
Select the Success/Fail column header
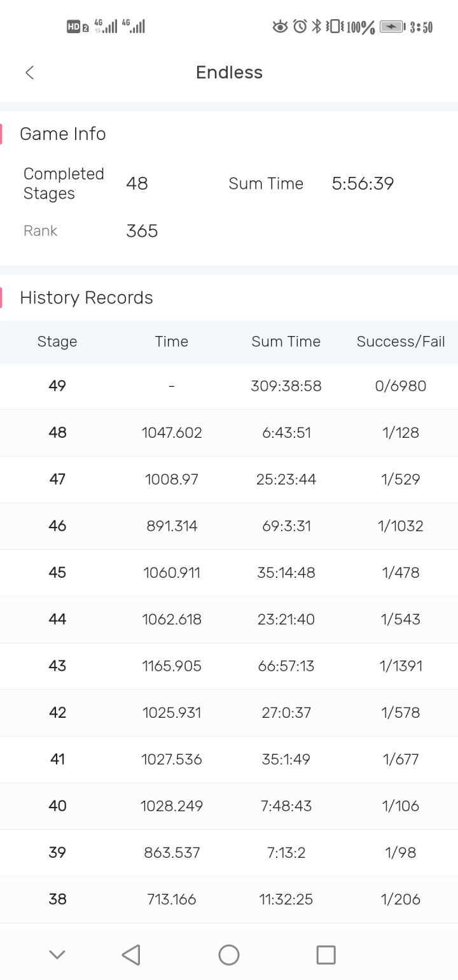coord(401,342)
